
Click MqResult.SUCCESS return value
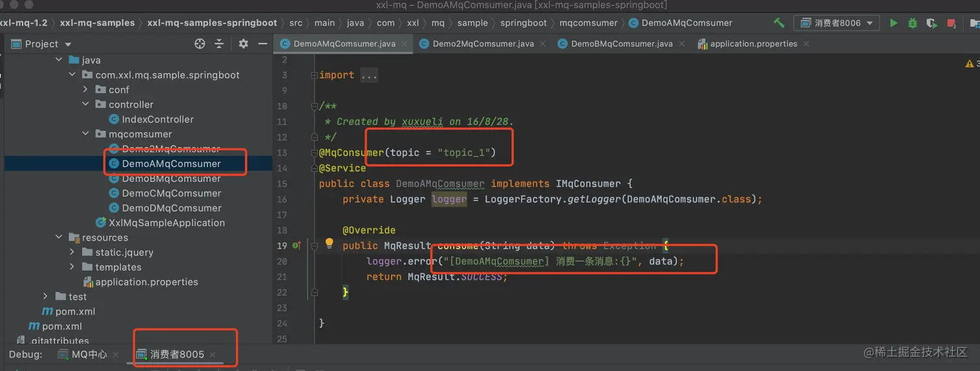point(455,276)
